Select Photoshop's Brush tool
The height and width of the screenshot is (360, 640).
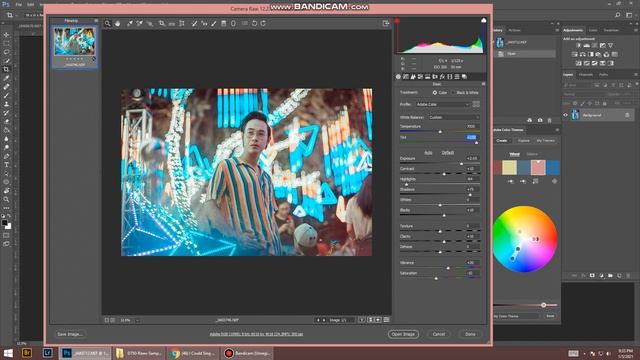6,96
